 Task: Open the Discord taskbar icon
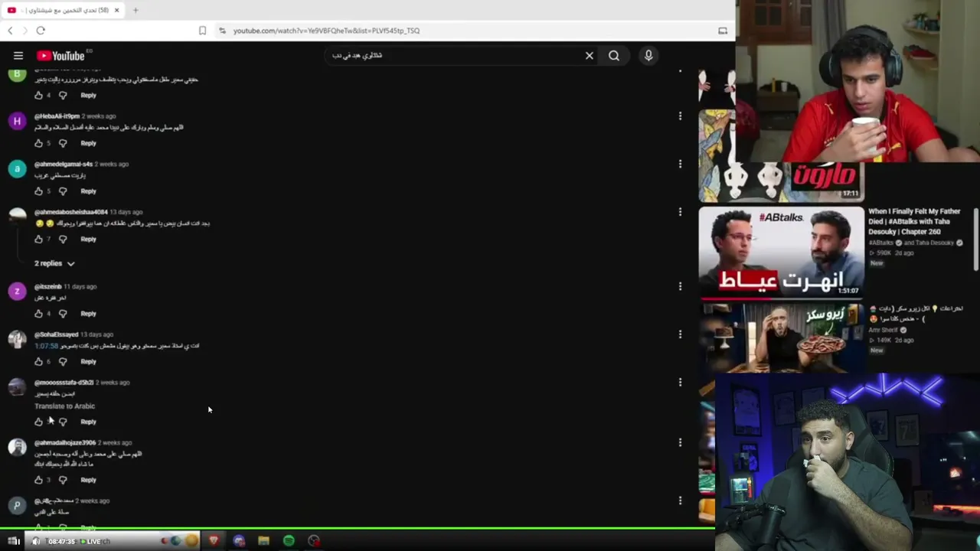239,541
